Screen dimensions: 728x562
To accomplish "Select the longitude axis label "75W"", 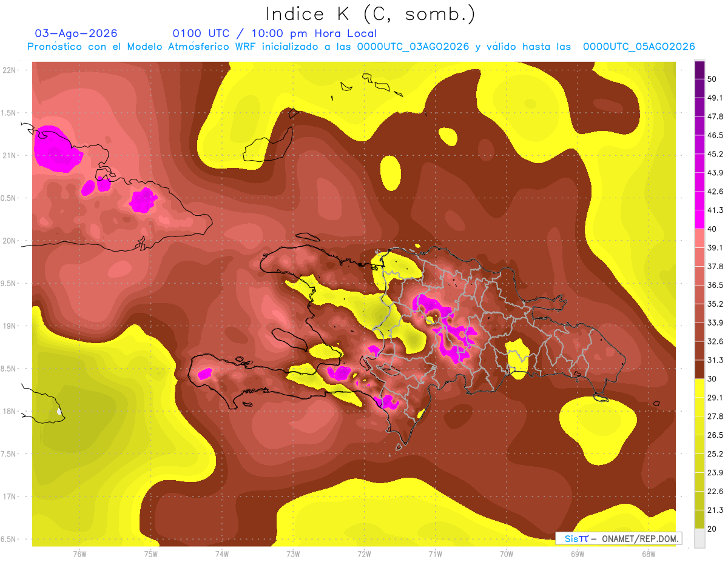I will click(x=151, y=554).
